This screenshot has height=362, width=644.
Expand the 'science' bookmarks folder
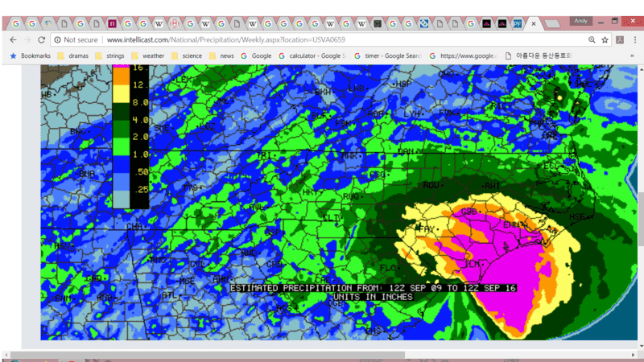click(187, 56)
